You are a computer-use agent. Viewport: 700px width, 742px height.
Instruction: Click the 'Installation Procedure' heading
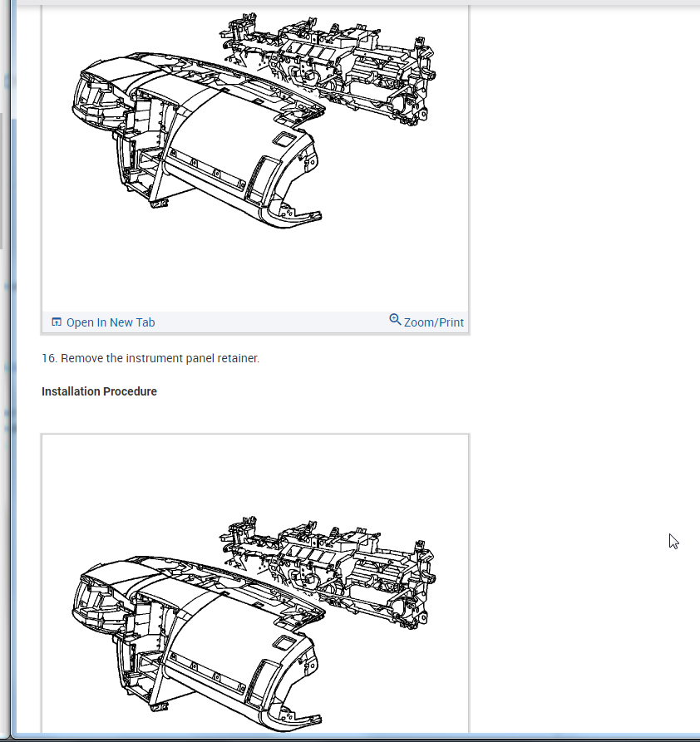coord(99,391)
